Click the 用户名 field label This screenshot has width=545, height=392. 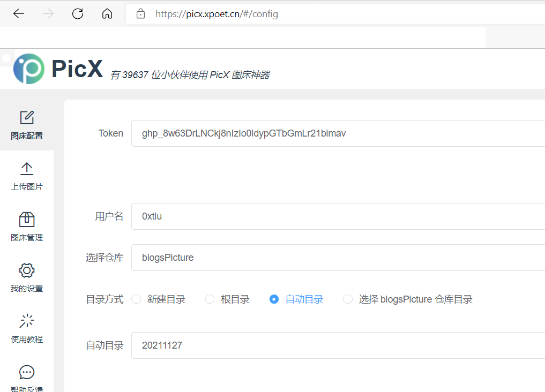click(x=109, y=216)
